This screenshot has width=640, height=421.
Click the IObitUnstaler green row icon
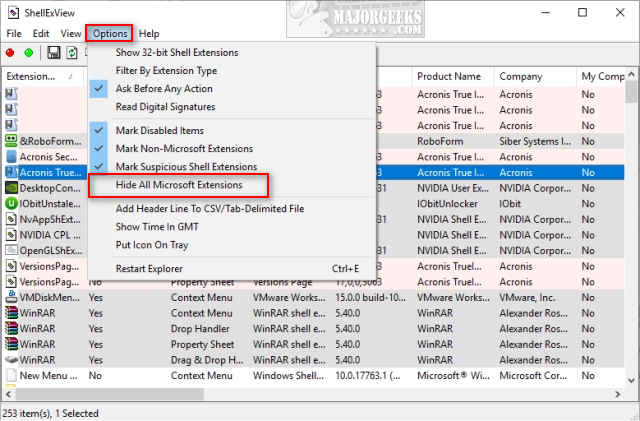(x=12, y=203)
